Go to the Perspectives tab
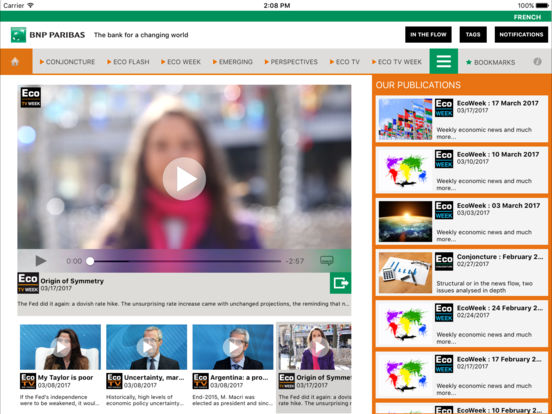 coord(291,62)
